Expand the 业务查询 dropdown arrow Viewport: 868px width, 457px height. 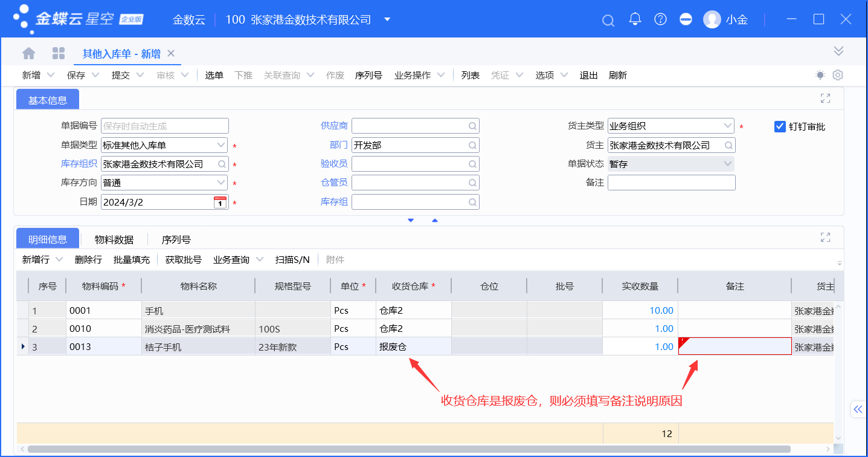pos(260,259)
